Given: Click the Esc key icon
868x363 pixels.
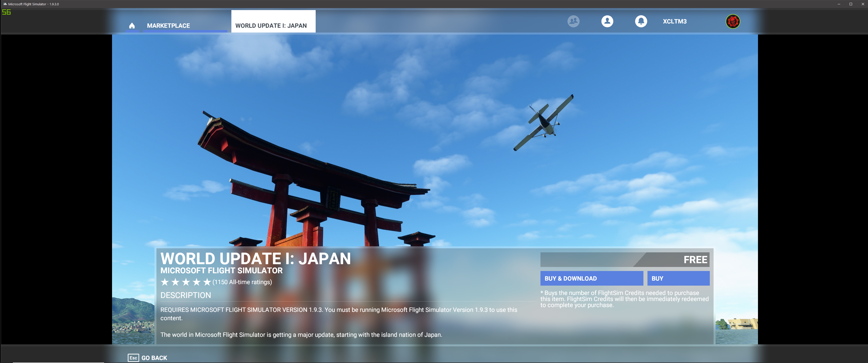Looking at the screenshot, I should tap(133, 358).
